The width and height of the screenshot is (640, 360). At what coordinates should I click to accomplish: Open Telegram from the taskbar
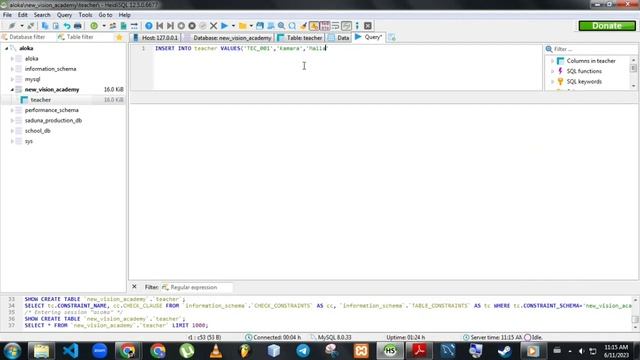[x=303, y=351]
